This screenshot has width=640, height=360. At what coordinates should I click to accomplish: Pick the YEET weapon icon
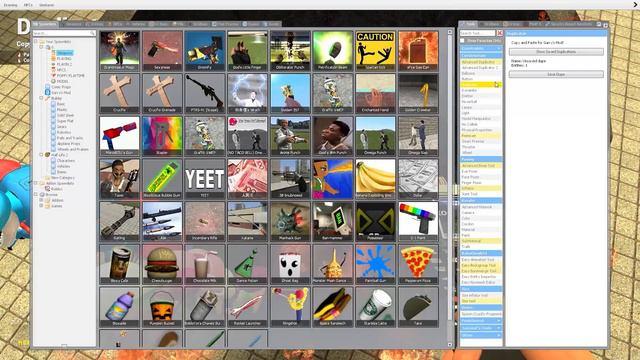click(205, 179)
